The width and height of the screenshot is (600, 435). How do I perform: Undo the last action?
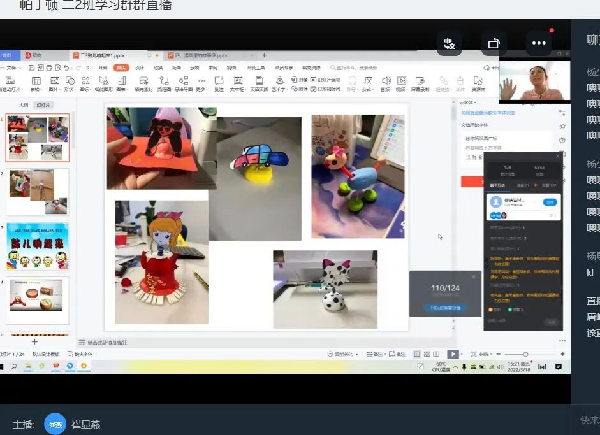coord(67,68)
